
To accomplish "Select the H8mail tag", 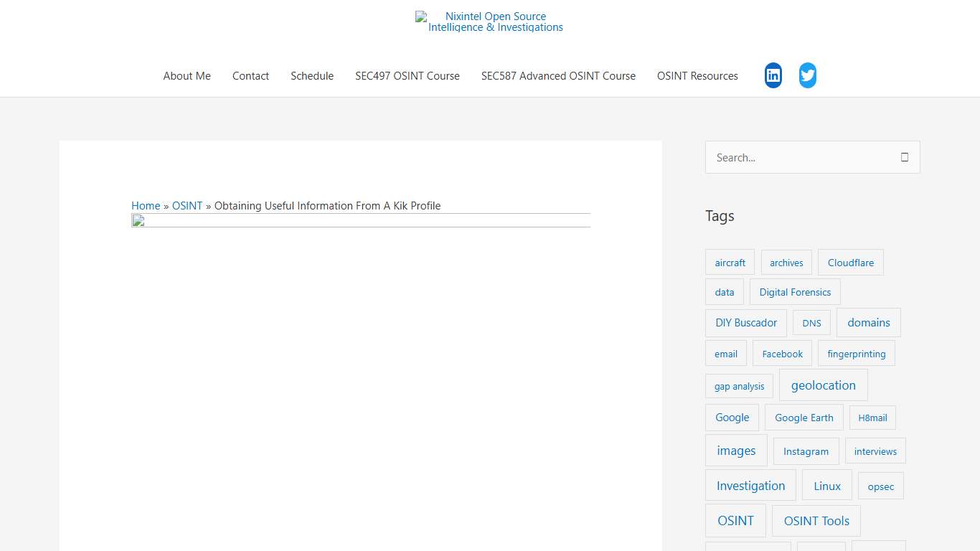I will click(872, 418).
